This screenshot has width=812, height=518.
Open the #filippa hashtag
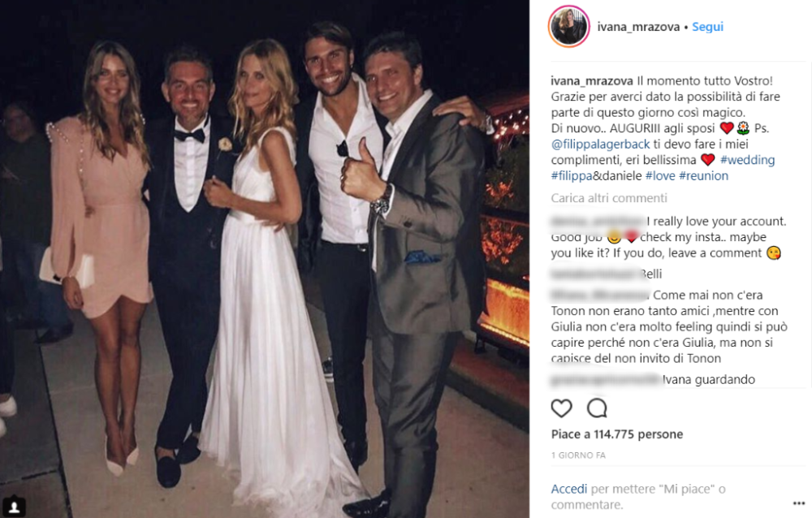[x=572, y=175]
